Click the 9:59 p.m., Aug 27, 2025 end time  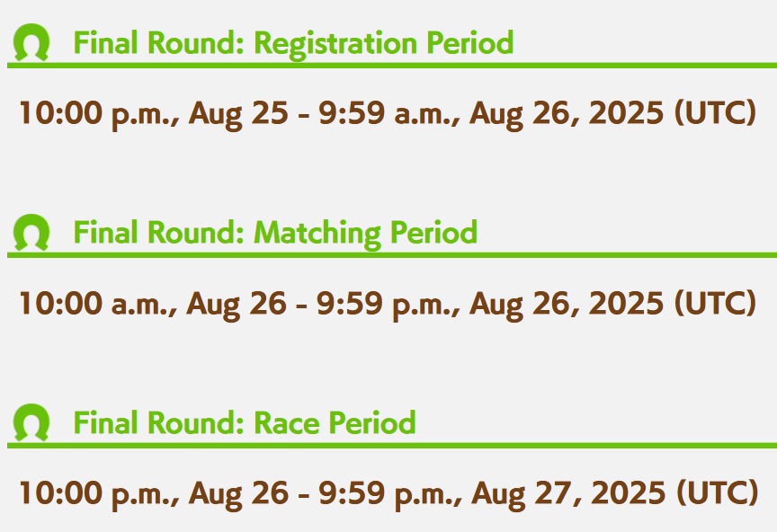pos(492,494)
